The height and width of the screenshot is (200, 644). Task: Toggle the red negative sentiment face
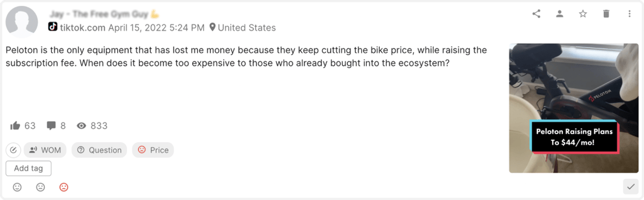pyautogui.click(x=63, y=187)
